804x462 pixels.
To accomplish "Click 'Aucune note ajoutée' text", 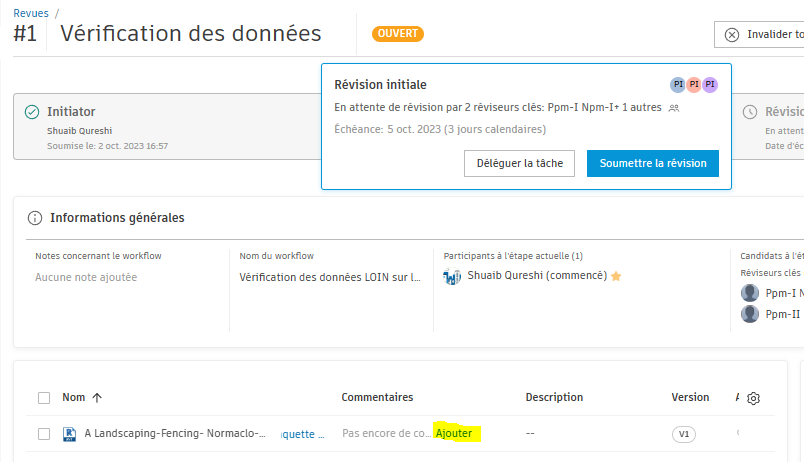I will pos(86,277).
